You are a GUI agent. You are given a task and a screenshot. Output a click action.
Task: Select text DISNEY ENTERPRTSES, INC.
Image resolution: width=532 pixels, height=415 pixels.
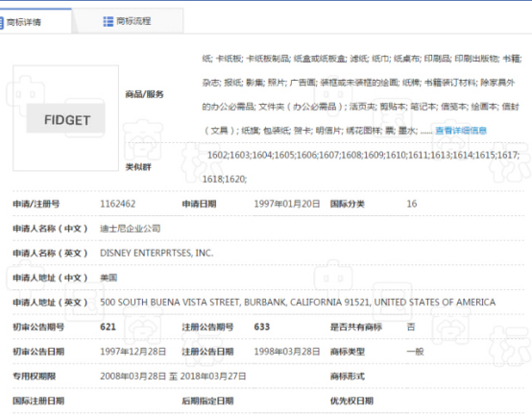157,253
